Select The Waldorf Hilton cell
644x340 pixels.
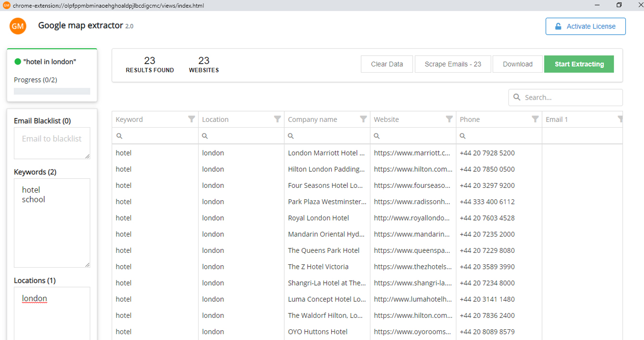pyautogui.click(x=327, y=315)
